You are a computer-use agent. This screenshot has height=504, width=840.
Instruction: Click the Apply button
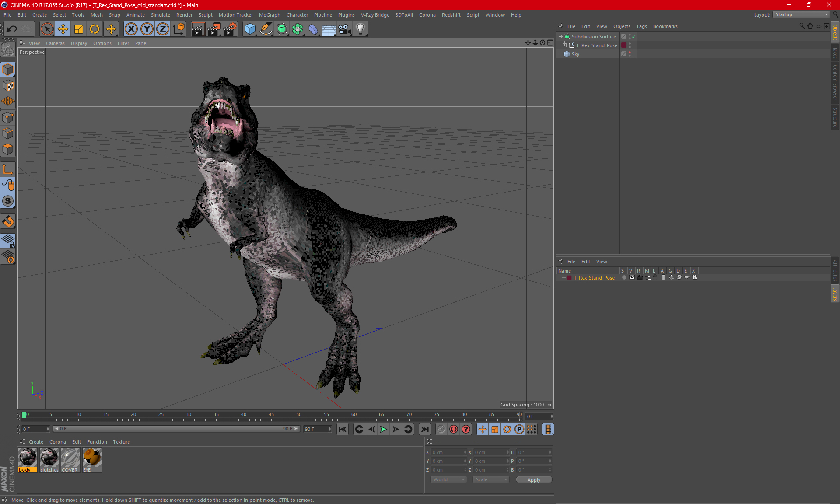tap(534, 480)
